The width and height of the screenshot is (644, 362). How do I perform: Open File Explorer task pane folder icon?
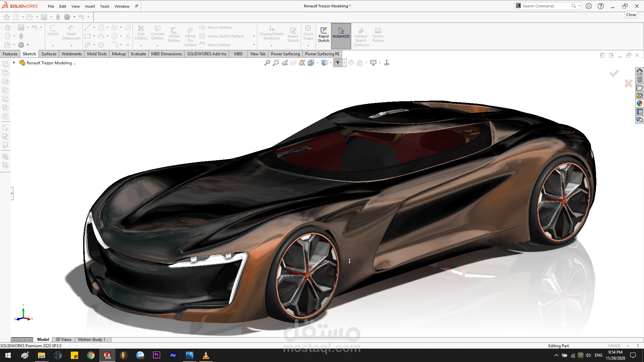point(640,87)
